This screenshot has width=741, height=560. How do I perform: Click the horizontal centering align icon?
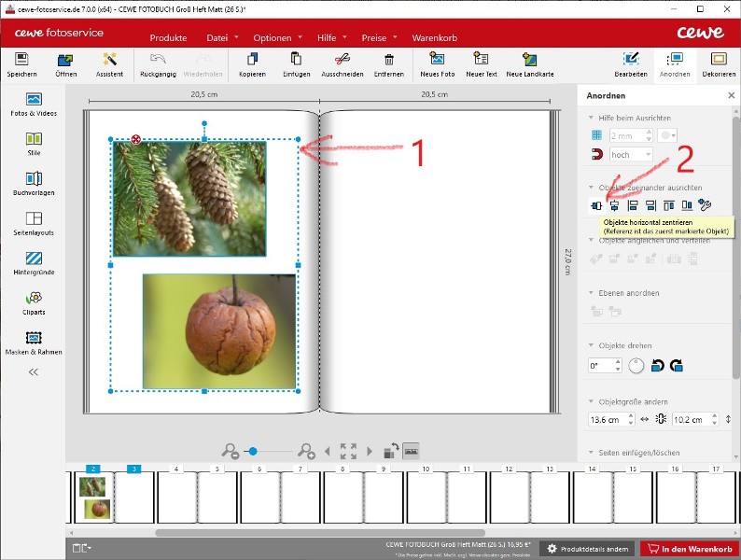597,205
